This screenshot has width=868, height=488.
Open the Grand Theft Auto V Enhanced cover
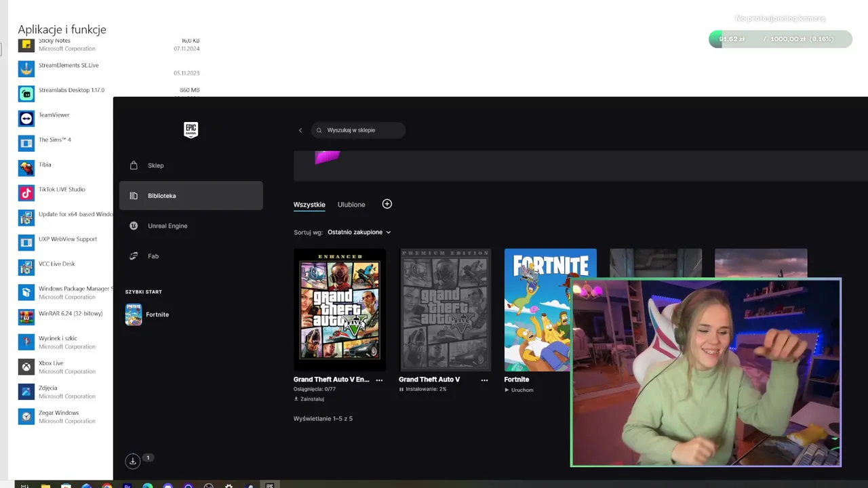click(340, 310)
